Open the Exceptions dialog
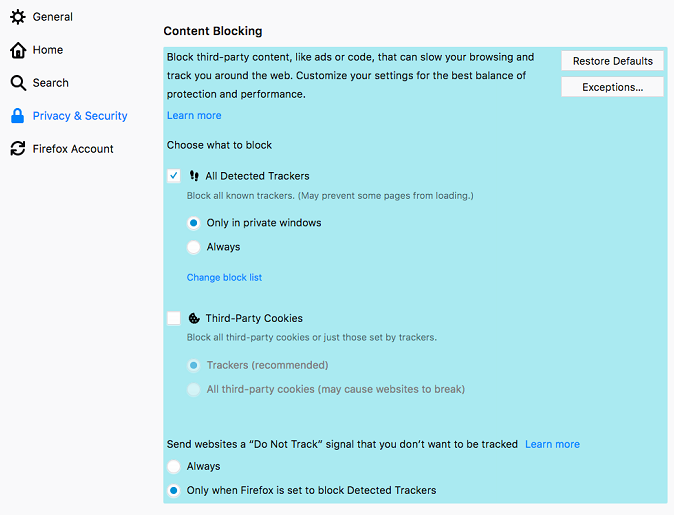 point(612,87)
